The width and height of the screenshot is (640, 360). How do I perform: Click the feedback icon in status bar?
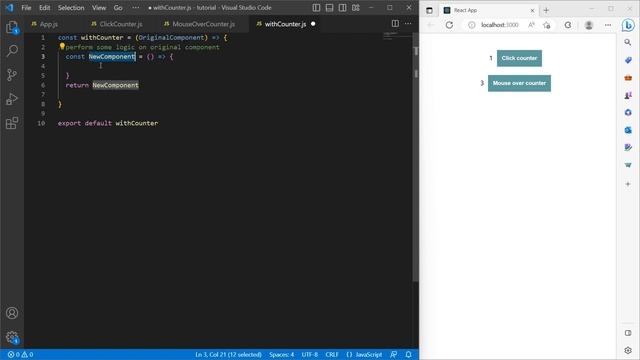393,354
